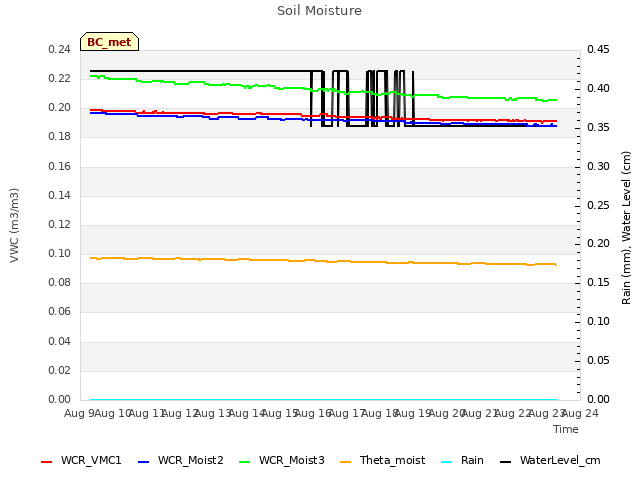The height and width of the screenshot is (480, 640).
Task: Click the Aug 24 x-axis tick label
Action: point(580,413)
